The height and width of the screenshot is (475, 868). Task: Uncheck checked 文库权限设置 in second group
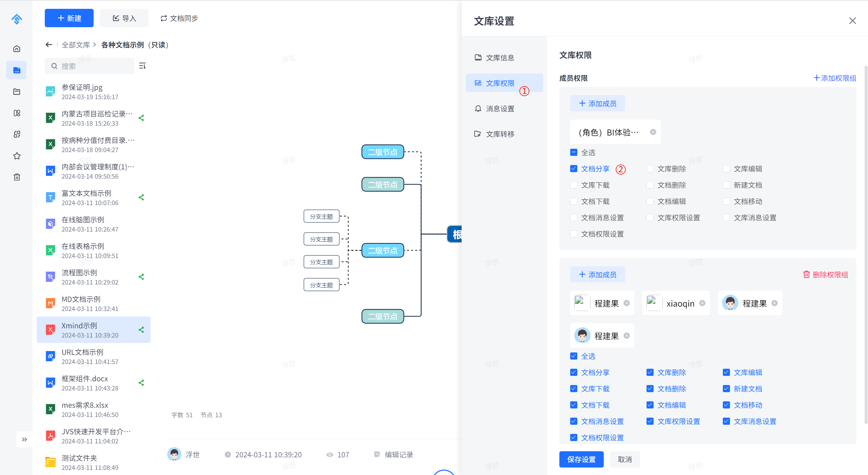(x=650, y=421)
